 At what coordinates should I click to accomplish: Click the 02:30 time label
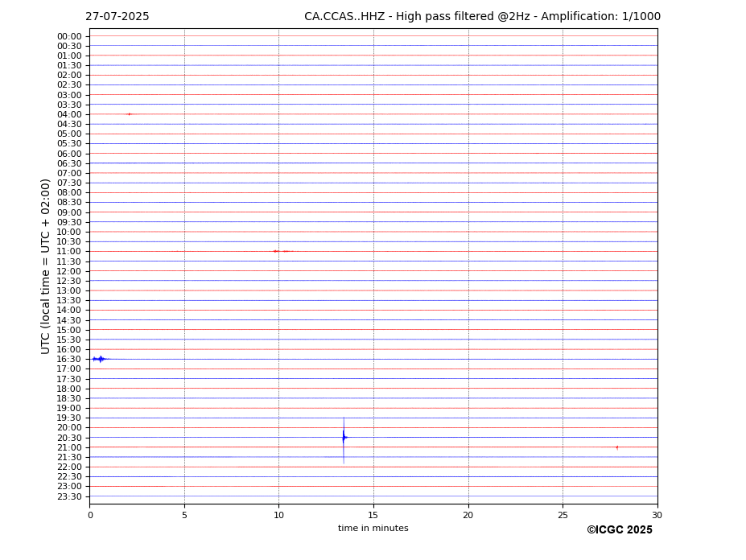[69, 85]
